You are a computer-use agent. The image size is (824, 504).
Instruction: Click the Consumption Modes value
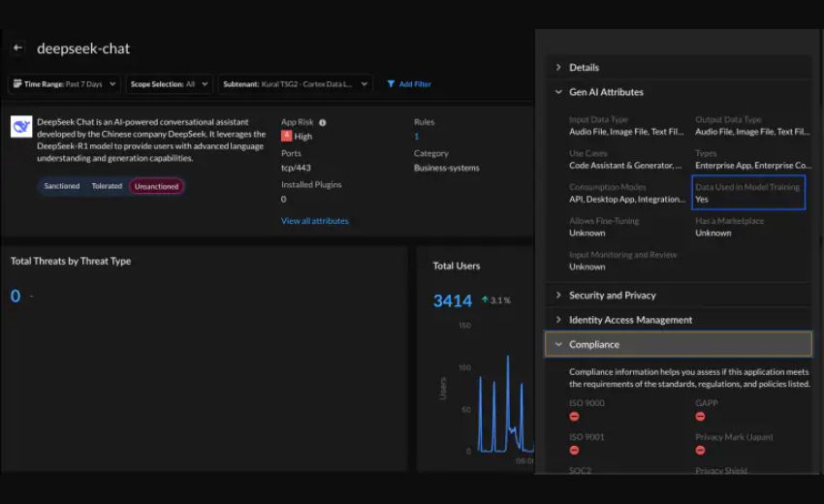point(627,200)
